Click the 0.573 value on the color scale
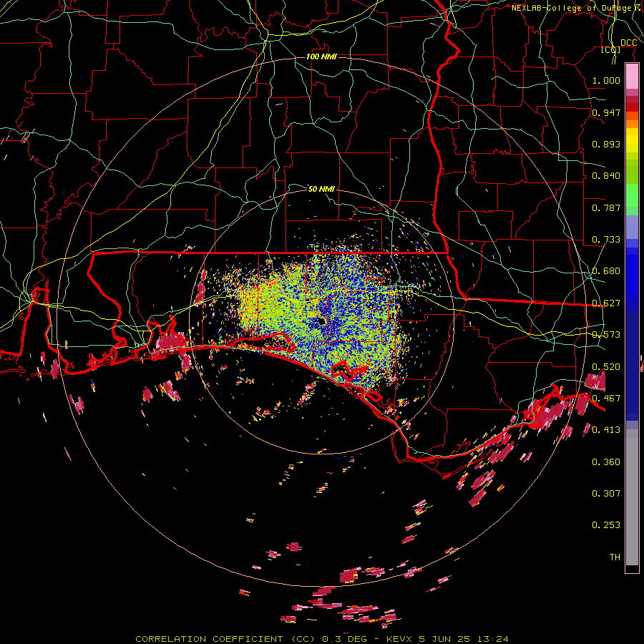 tap(606, 335)
